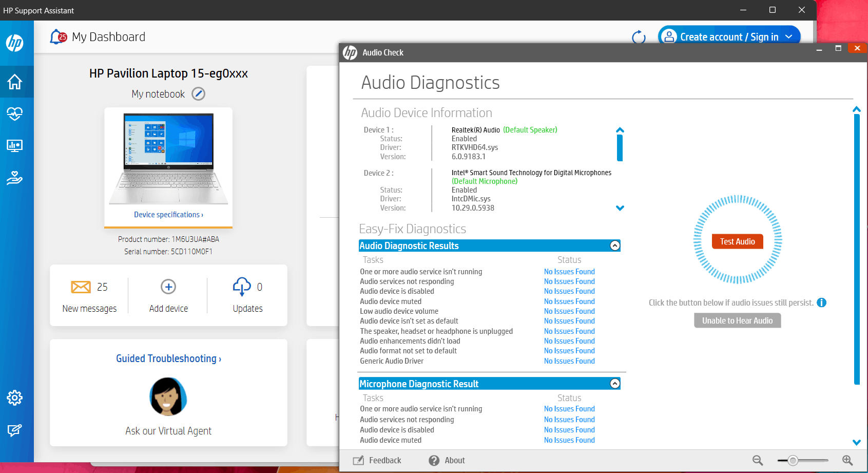The height and width of the screenshot is (473, 868).
Task: Open notifications bell with 25 badge
Action: coord(58,37)
